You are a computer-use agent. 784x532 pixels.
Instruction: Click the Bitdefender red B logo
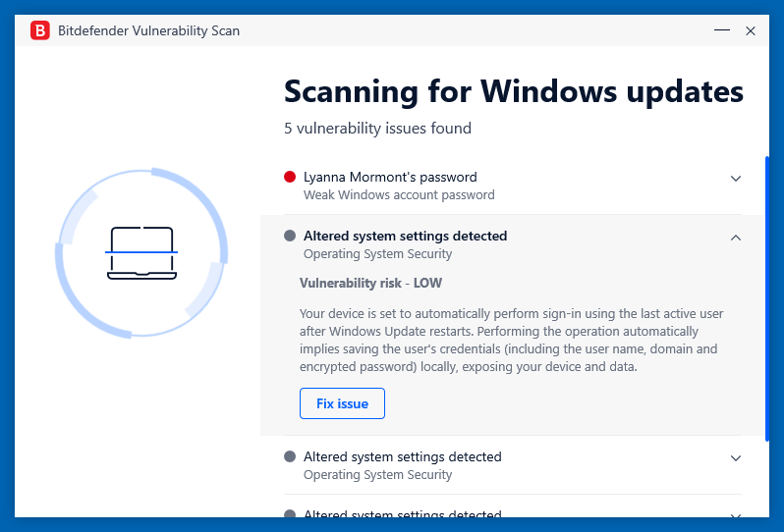[x=40, y=30]
